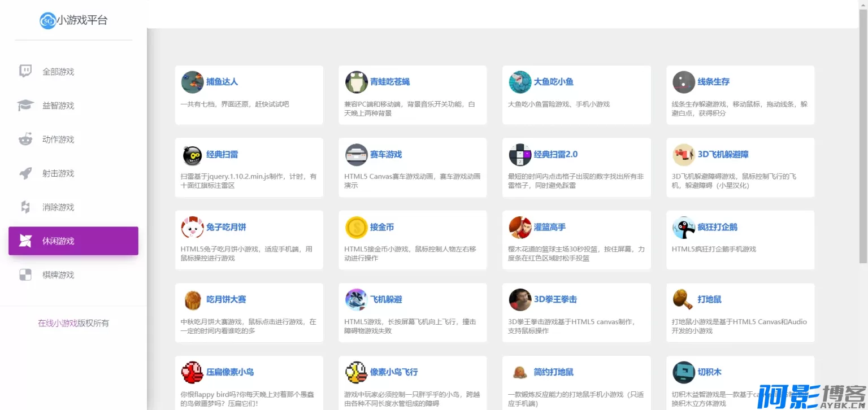Click the 在线小游戏 footer link
The image size is (868, 410).
click(x=58, y=324)
